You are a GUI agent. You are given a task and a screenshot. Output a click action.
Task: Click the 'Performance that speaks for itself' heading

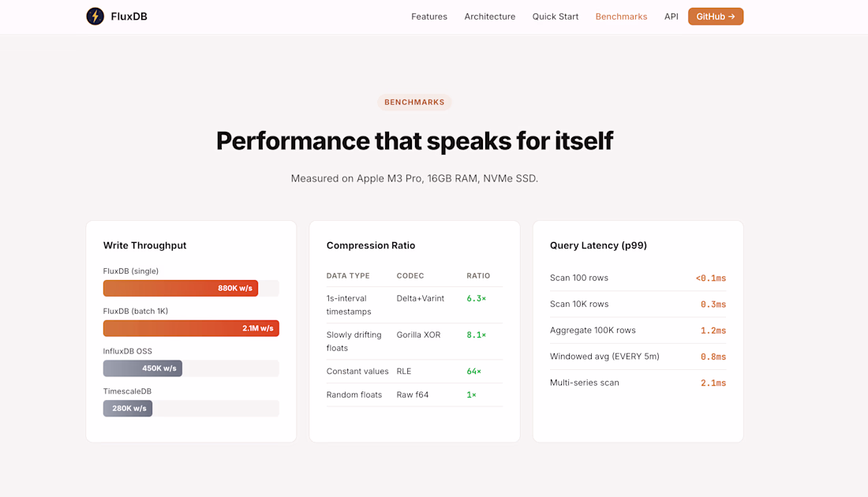point(414,140)
